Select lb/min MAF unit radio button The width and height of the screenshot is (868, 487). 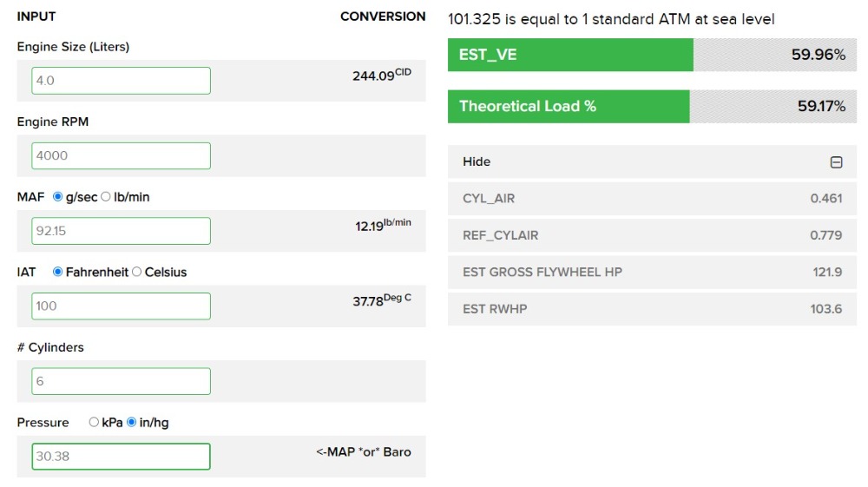[x=106, y=197]
